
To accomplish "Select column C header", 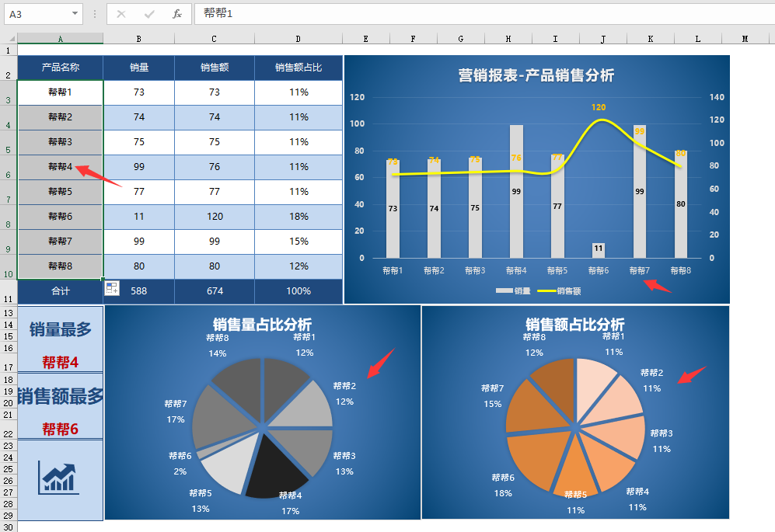I will (214, 39).
